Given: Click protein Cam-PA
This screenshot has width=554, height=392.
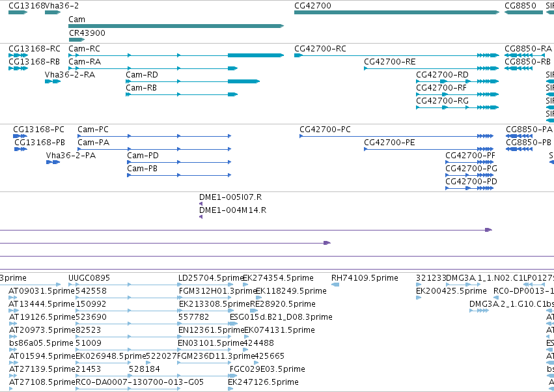Looking at the screenshot, I should (154, 149).
